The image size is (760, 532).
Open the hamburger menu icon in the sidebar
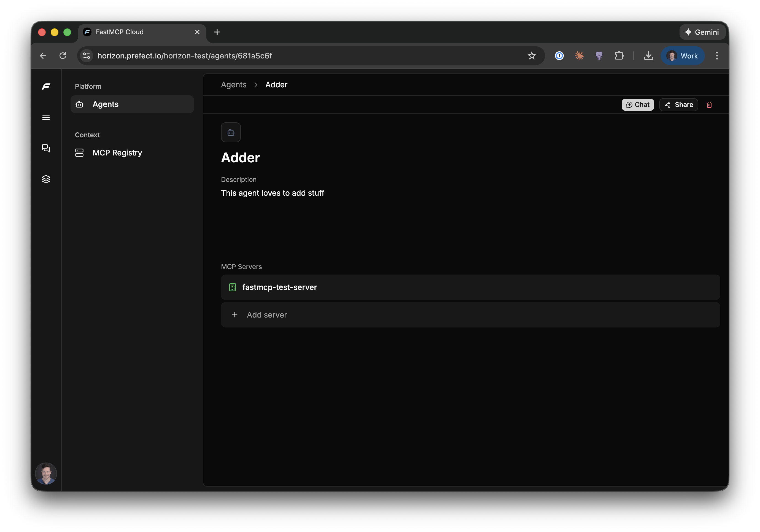[x=46, y=117]
